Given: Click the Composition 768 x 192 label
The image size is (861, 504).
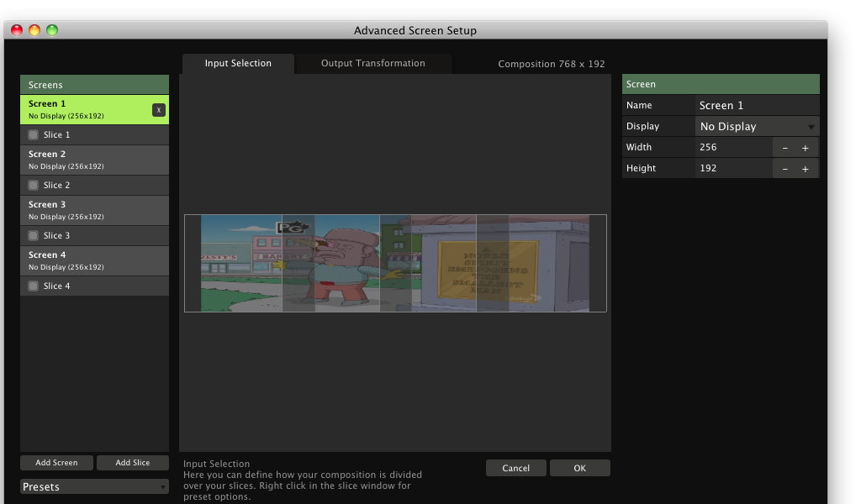Looking at the screenshot, I should coord(552,64).
